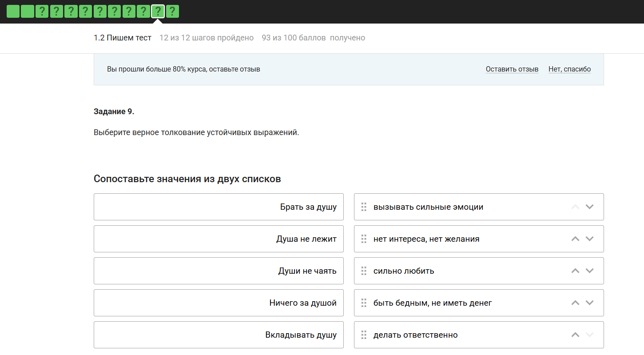
Task: Dismiss review prompt via 'Нет, спасибо'
Action: coord(569,69)
